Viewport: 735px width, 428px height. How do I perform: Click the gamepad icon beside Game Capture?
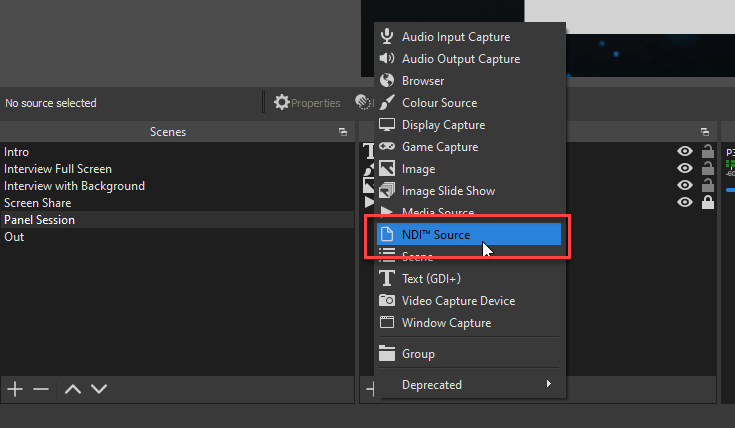click(387, 146)
